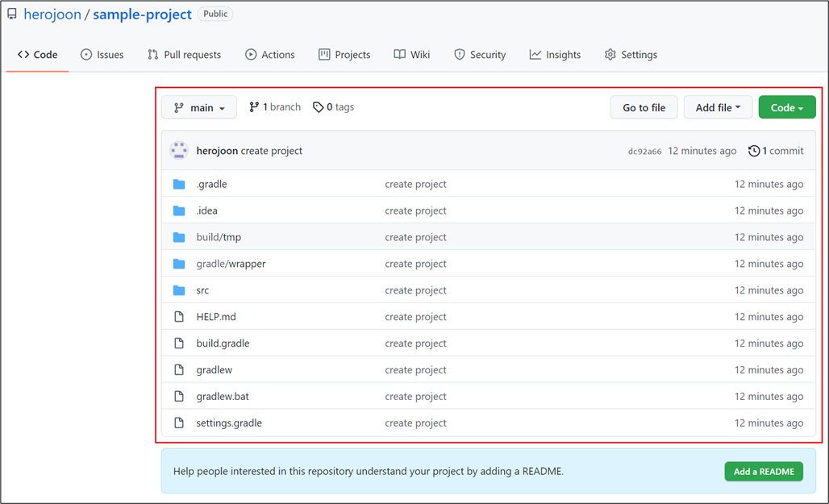Open the settings.gradle file

[229, 423]
